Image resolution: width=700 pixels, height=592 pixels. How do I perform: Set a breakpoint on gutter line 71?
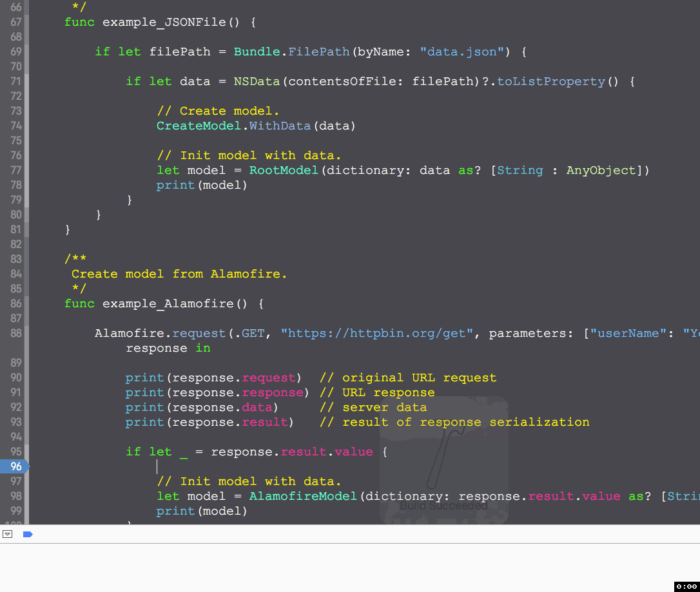point(16,81)
